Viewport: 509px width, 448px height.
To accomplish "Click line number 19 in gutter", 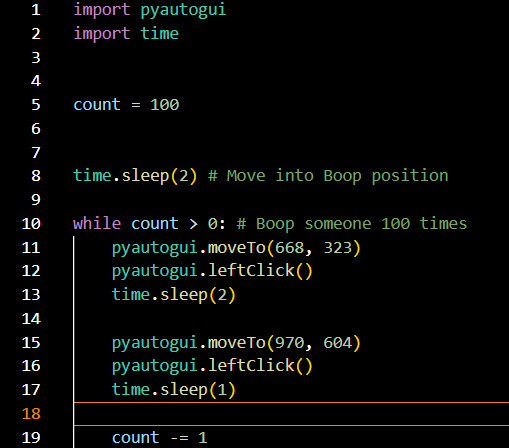I will click(x=31, y=437).
